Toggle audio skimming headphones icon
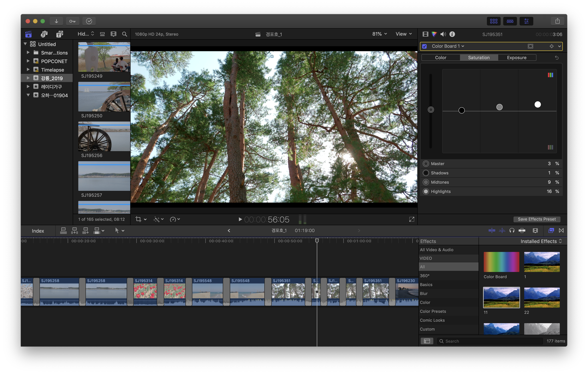Image resolution: width=588 pixels, height=374 pixels. point(512,230)
